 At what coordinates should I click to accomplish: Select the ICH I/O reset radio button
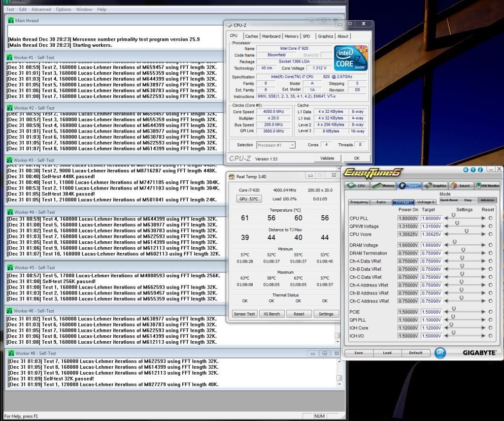(491, 335)
